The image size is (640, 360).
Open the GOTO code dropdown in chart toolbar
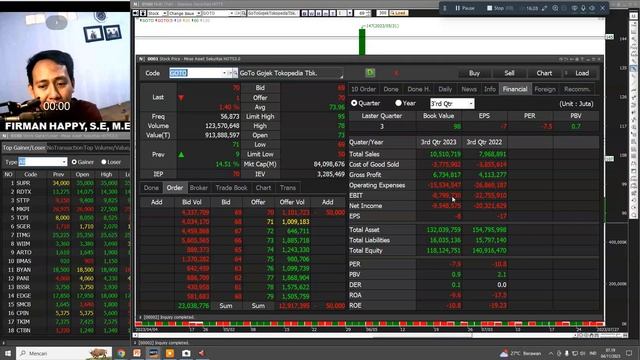click(x=218, y=13)
